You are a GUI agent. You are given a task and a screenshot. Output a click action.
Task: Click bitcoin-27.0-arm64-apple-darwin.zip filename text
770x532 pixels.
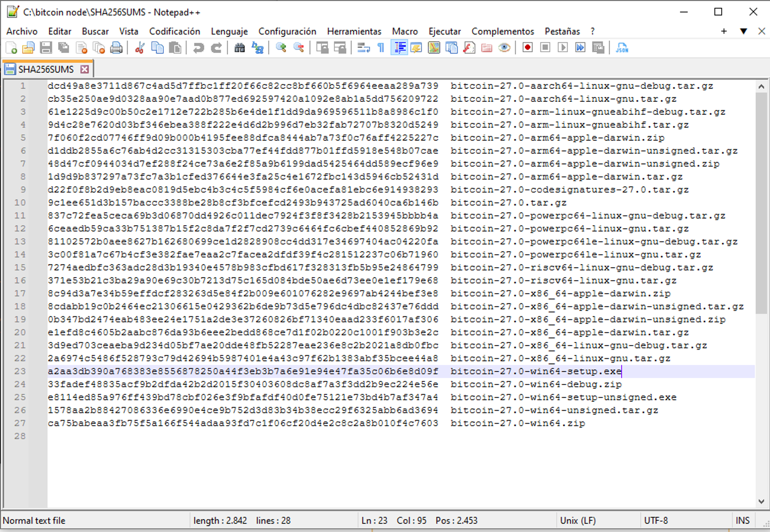(557, 138)
